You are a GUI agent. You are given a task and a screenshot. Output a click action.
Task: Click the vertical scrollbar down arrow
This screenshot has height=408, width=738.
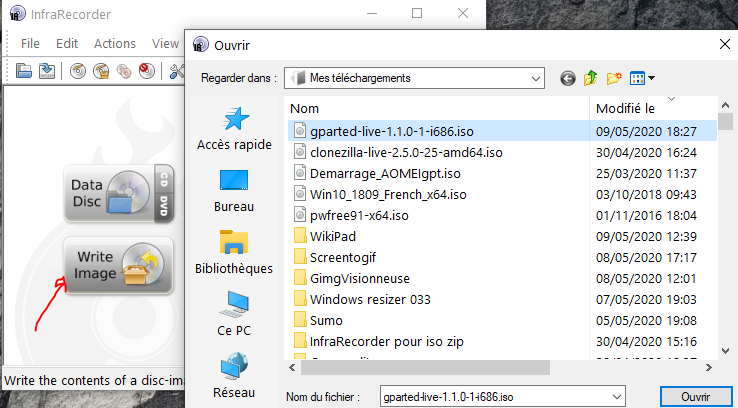tap(725, 351)
